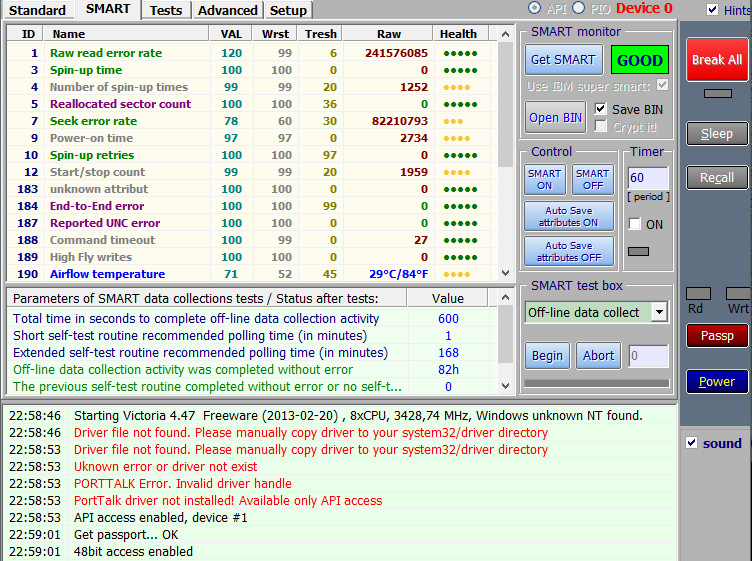Click the input field next to Abort
Image resolution: width=752 pixels, height=561 pixels.
(648, 356)
